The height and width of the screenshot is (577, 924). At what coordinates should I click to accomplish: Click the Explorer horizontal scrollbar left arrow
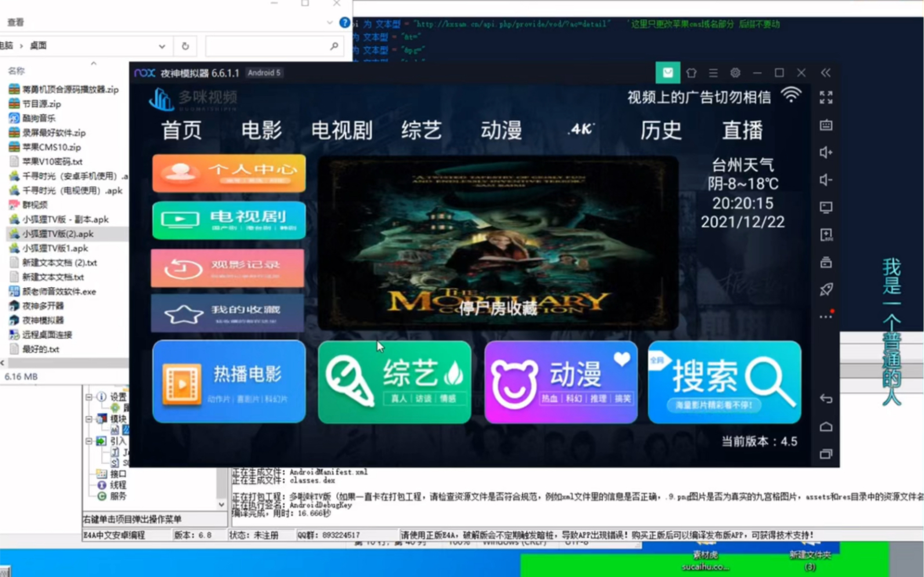[3, 362]
